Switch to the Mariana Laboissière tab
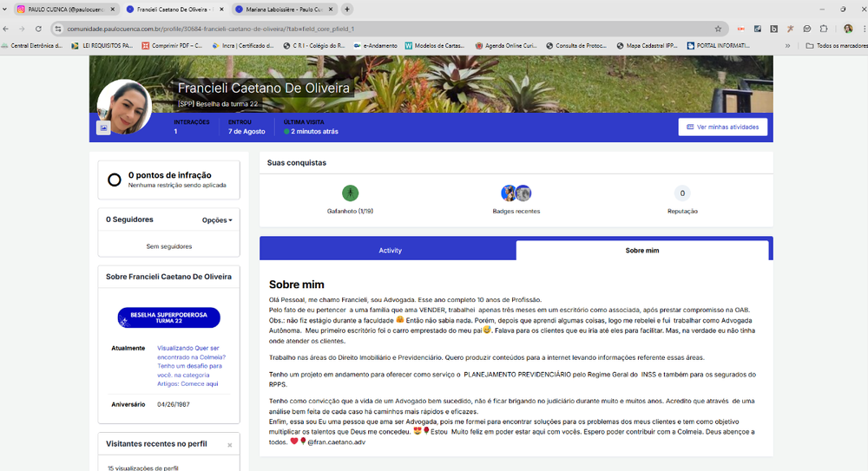Screen dimensions: 868x471 [285, 10]
